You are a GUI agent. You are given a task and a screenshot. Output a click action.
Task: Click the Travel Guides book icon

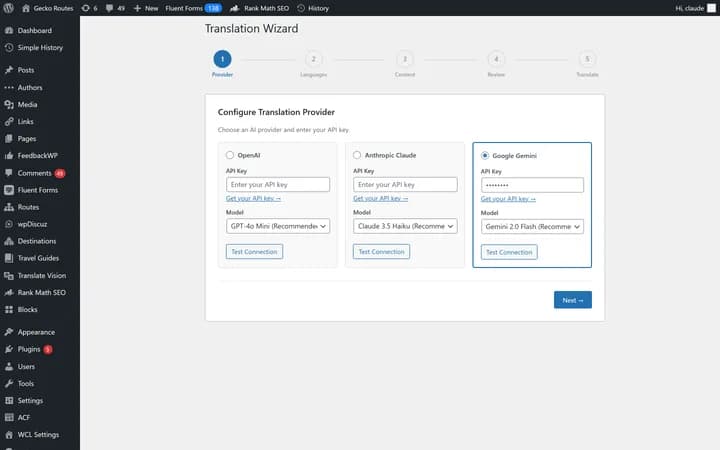[9, 258]
